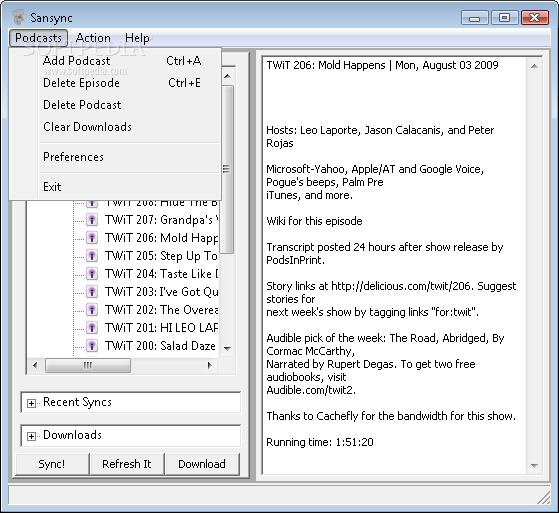This screenshot has width=559, height=513.
Task: Click Recent Syncs label
Action: coord(77,402)
